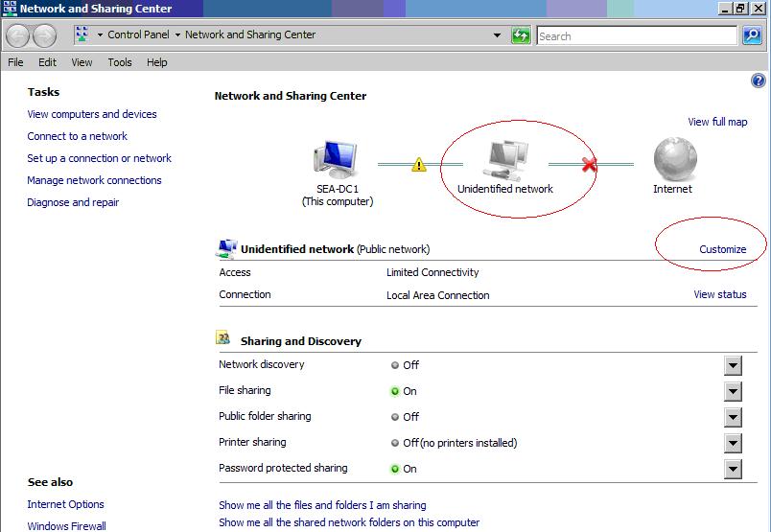Click the SEA-DC1 computer icon

coord(337,160)
